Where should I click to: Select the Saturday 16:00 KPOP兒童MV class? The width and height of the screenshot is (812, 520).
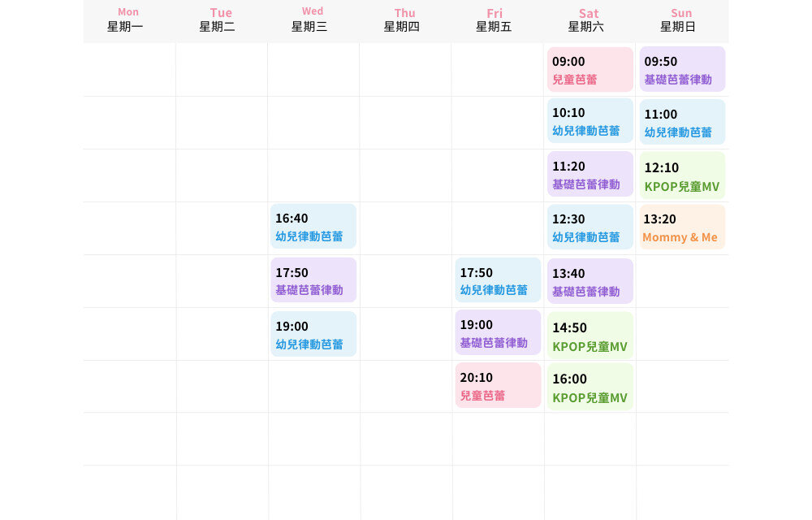pyautogui.click(x=590, y=388)
